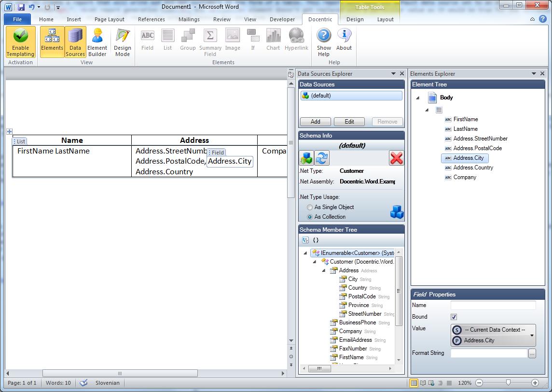Click the zoom out minus button

pos(479,383)
